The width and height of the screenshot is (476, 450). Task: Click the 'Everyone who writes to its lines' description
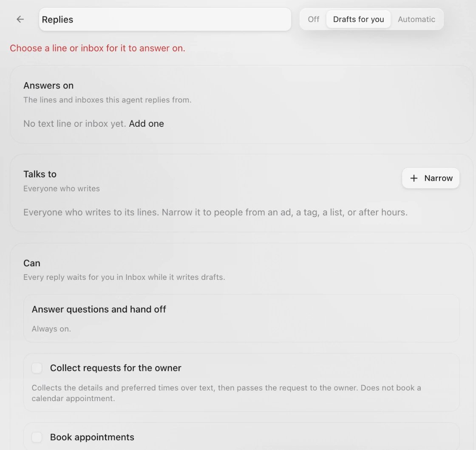215,212
